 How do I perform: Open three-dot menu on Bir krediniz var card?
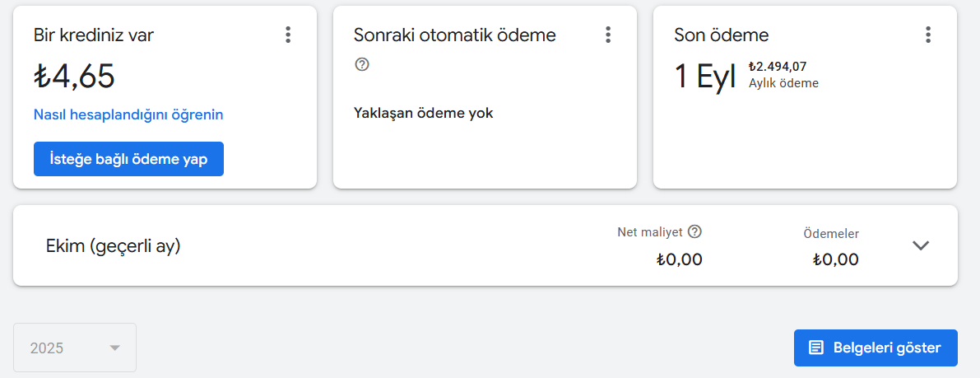[x=287, y=35]
